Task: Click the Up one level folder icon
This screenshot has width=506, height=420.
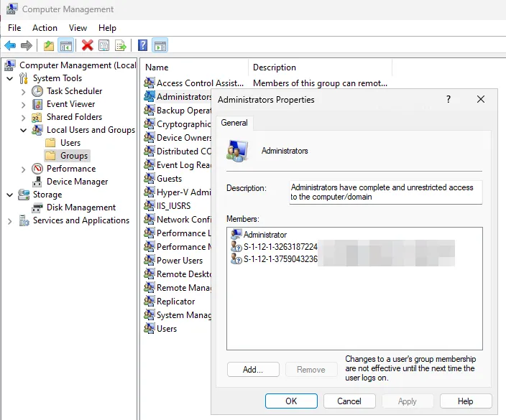Action: tap(49, 45)
